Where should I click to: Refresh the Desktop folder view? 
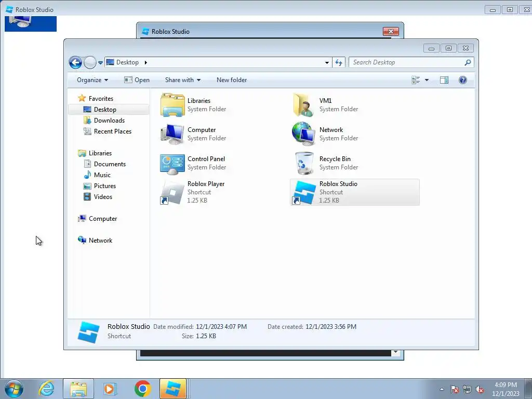(339, 62)
